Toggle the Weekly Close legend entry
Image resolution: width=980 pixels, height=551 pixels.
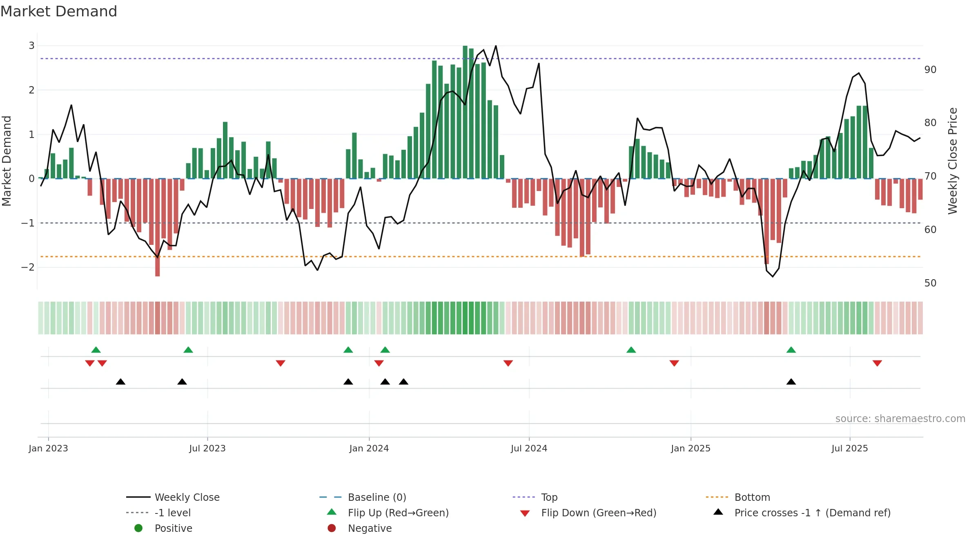173,497
